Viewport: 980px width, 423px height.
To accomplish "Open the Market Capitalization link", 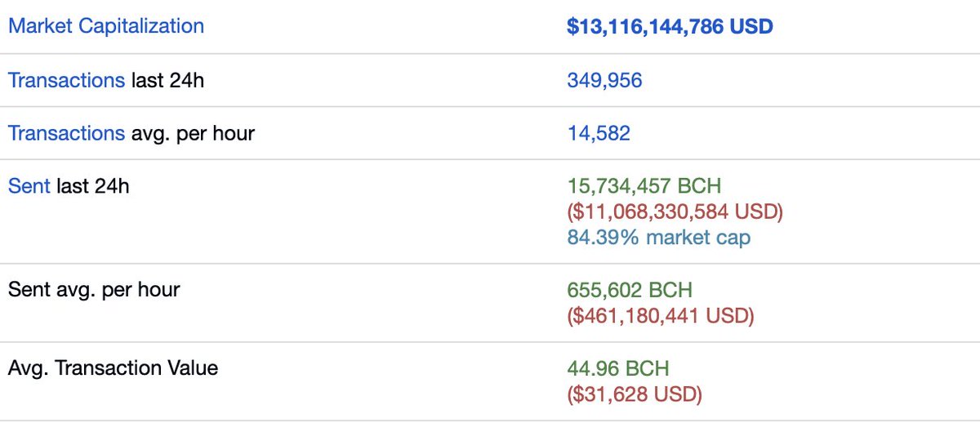I will point(106,26).
